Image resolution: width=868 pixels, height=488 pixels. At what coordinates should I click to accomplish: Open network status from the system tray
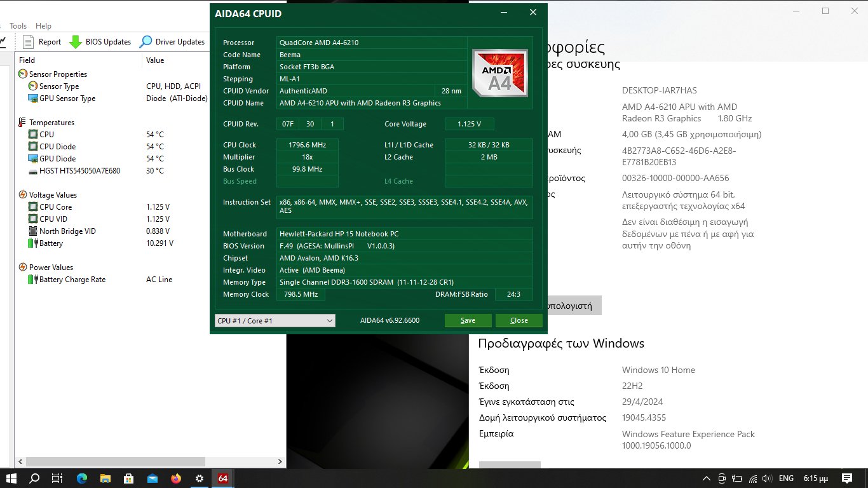(753, 478)
